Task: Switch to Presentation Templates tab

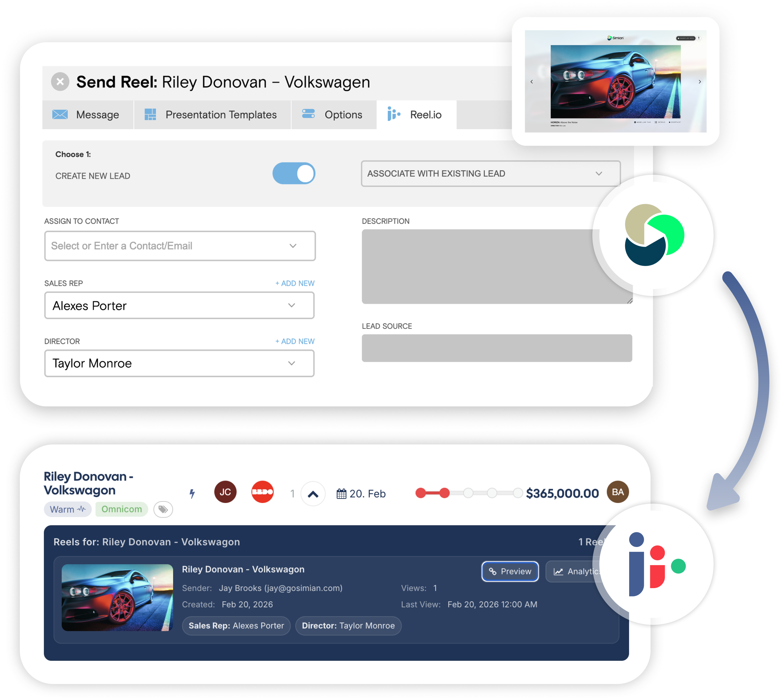Action: tap(212, 115)
